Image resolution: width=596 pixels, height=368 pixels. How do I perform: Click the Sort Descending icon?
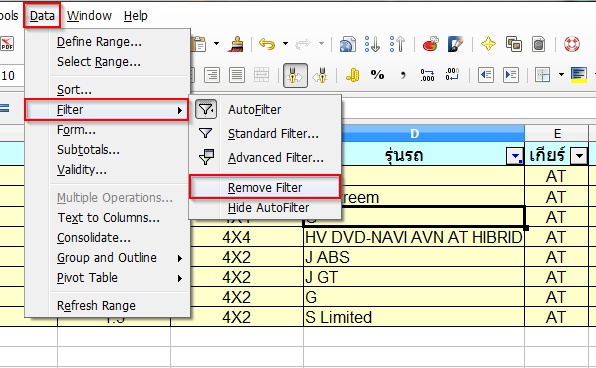pos(397,44)
